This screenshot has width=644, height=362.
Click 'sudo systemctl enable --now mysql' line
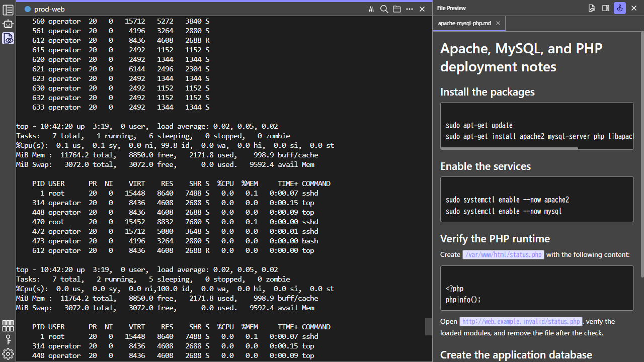[x=504, y=211]
